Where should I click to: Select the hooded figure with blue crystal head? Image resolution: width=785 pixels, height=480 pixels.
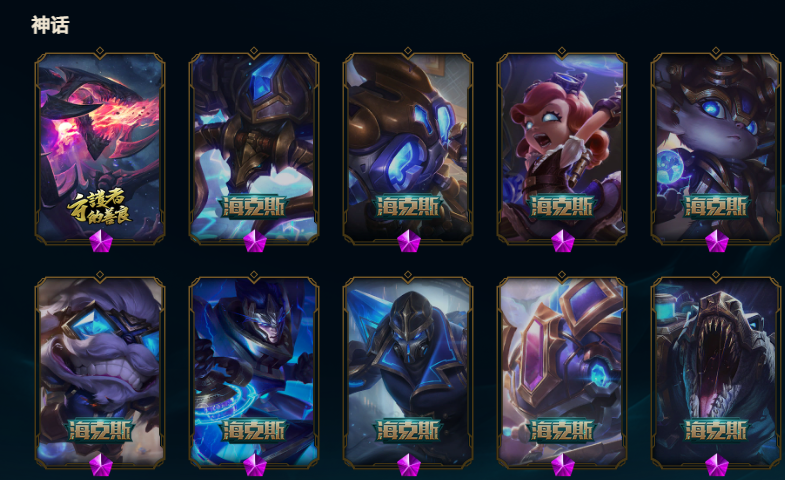(254, 148)
